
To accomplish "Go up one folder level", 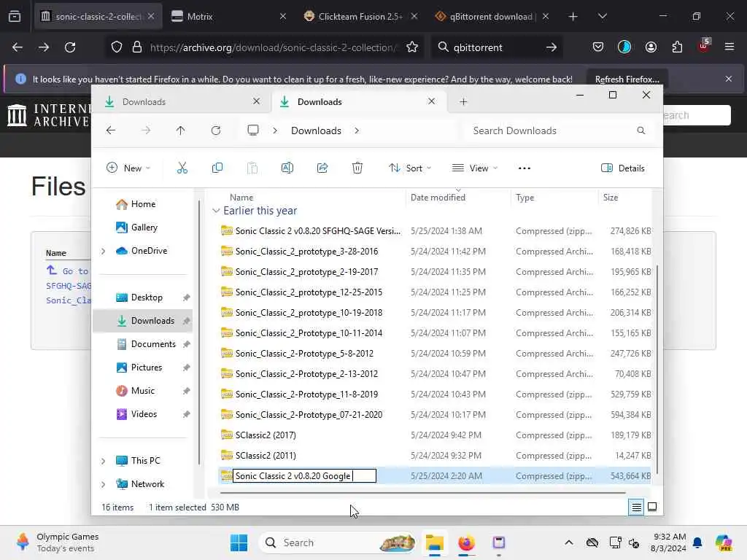I will (181, 131).
